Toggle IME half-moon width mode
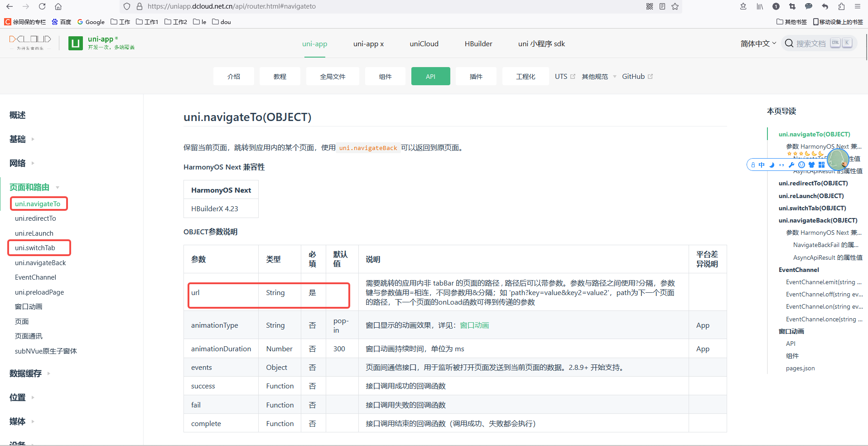This screenshot has width=868, height=446. tap(772, 165)
